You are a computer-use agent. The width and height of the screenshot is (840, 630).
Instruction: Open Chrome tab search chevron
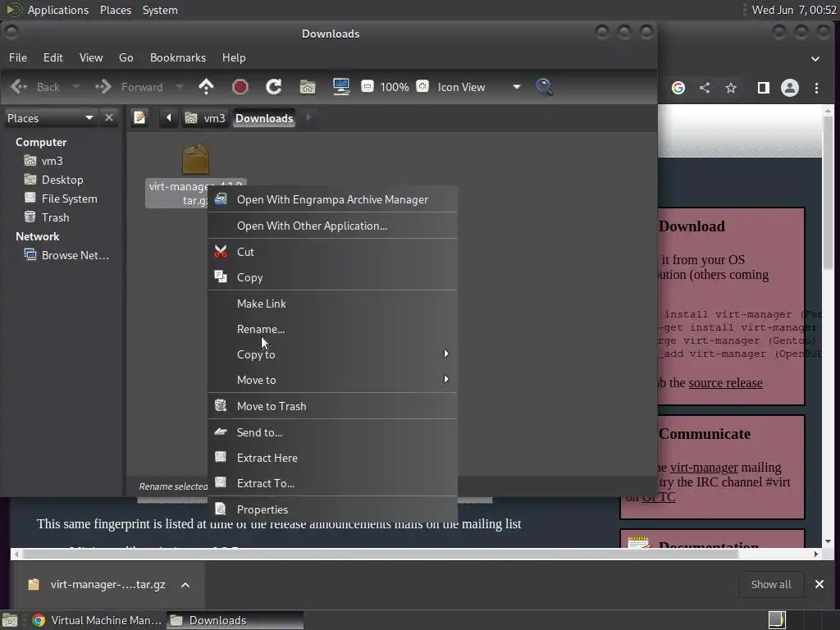(815, 58)
